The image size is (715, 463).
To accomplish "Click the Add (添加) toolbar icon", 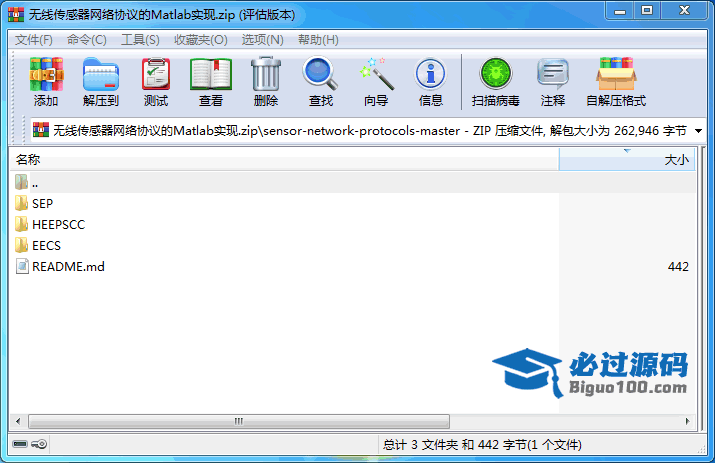I will tap(46, 74).
